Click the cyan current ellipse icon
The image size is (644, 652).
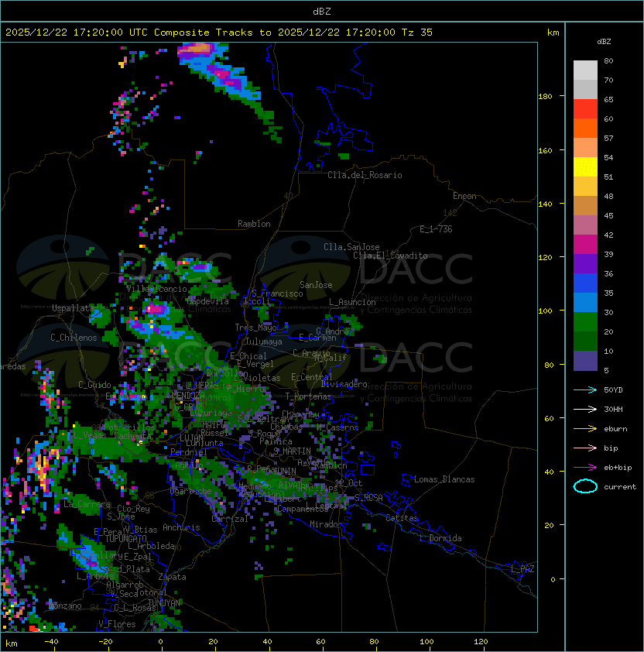point(585,486)
